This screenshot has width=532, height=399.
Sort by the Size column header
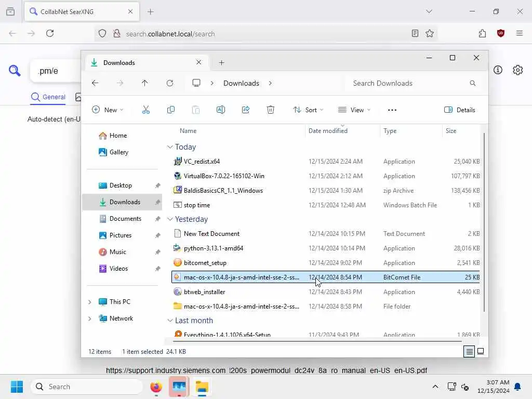(450, 130)
